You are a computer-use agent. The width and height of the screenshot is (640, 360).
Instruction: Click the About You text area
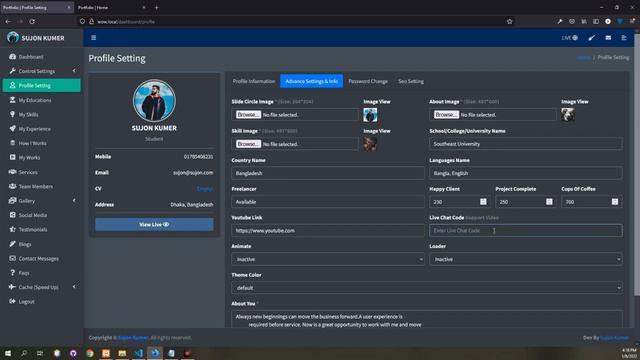427,320
